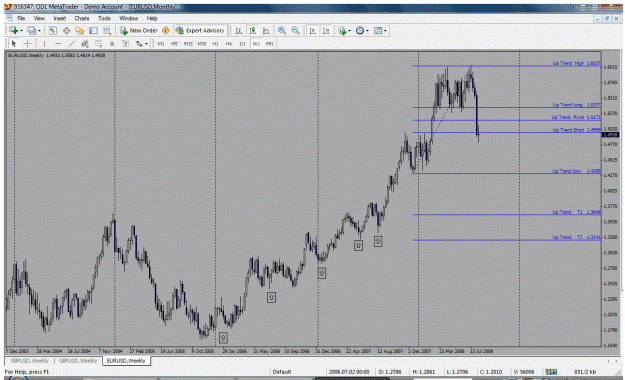This screenshot has height=380, width=625.
Task: Toggle the Navigator folder icon
Action: [x=80, y=31]
